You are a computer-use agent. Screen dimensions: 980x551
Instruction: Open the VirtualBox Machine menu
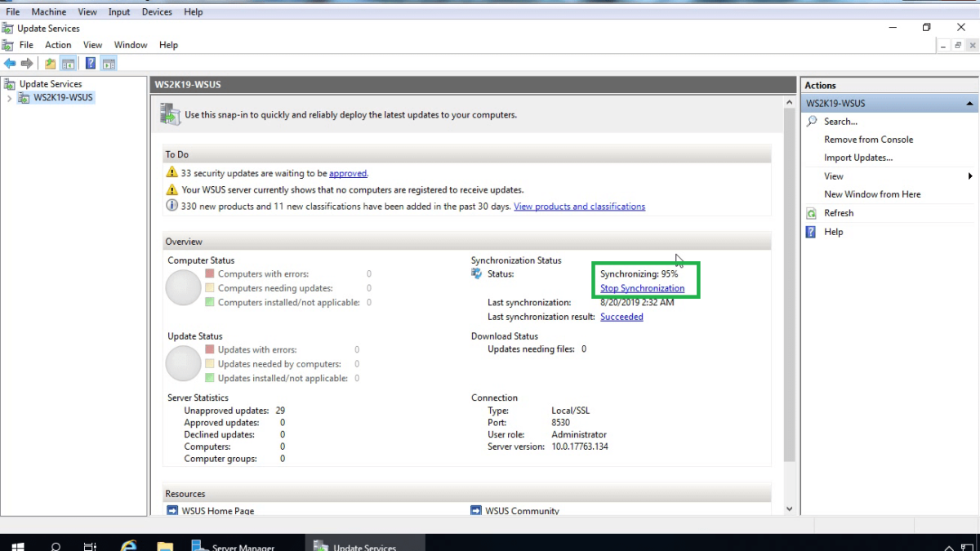coord(49,12)
